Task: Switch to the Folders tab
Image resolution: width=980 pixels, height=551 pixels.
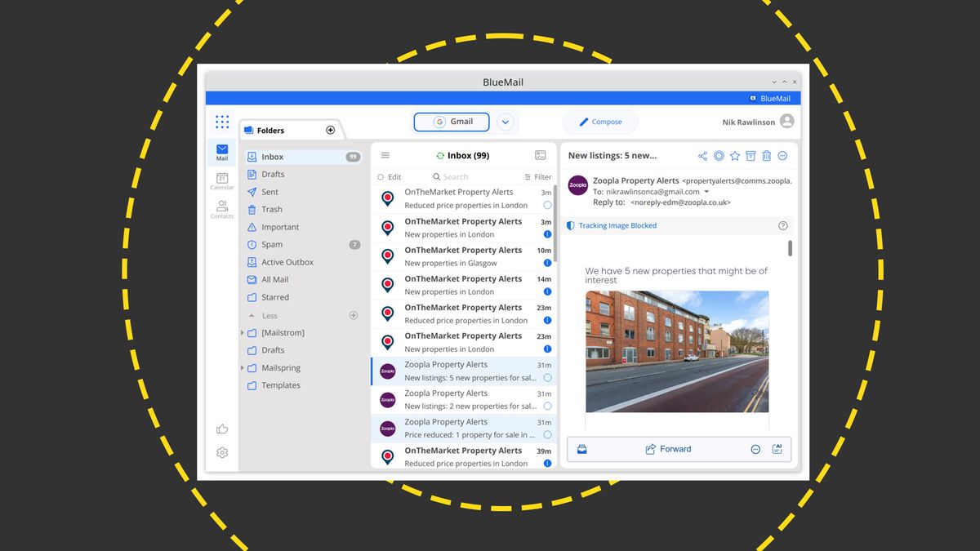Action: click(273, 129)
